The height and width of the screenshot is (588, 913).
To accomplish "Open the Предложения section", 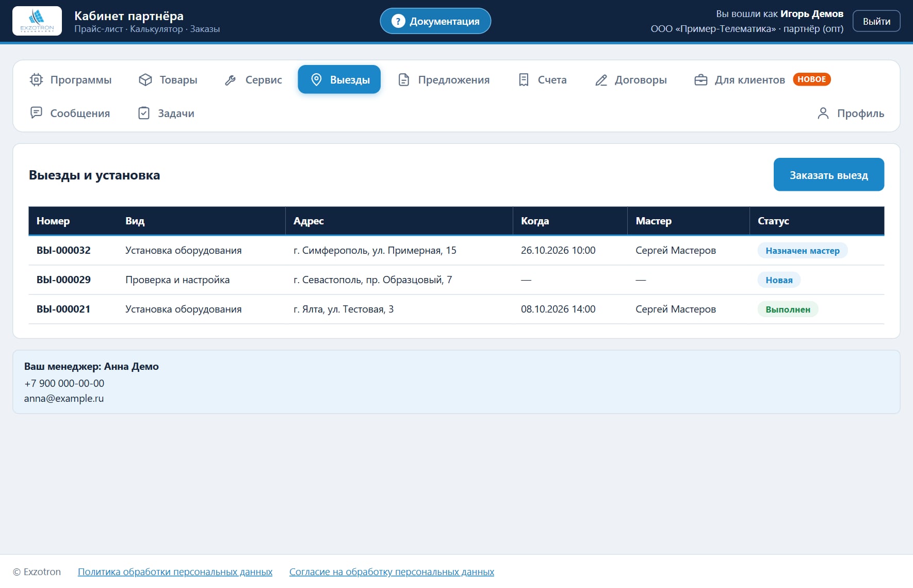I will pos(444,79).
